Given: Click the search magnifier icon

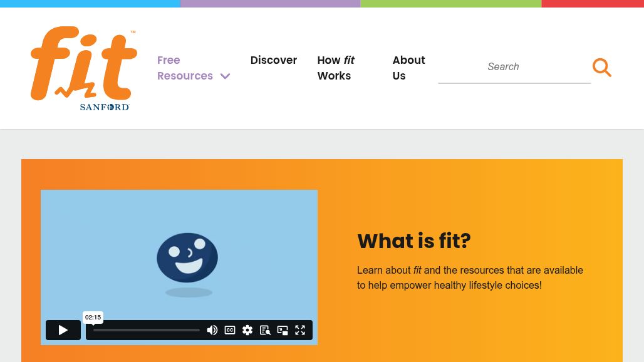Looking at the screenshot, I should (601, 67).
